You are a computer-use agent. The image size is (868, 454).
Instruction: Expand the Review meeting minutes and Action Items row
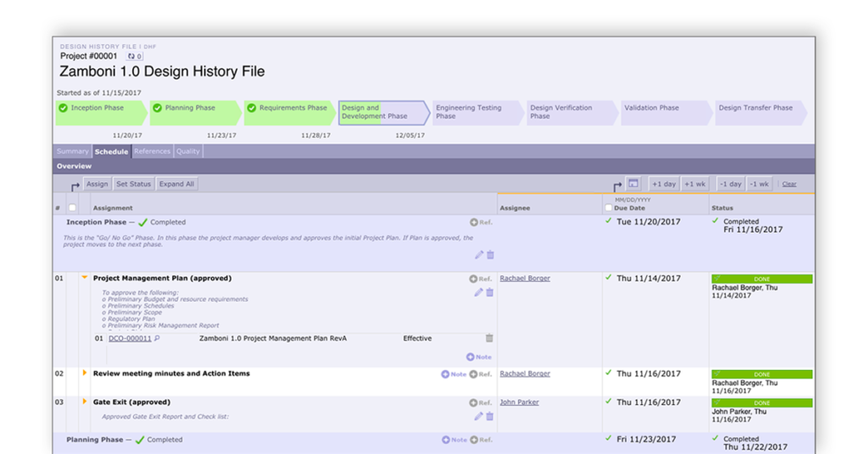[x=85, y=374]
